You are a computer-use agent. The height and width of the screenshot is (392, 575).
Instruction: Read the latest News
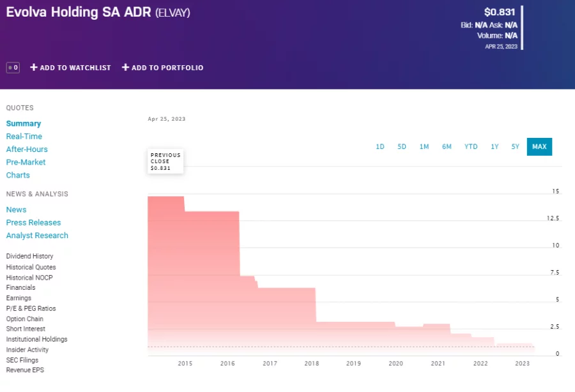click(x=16, y=209)
